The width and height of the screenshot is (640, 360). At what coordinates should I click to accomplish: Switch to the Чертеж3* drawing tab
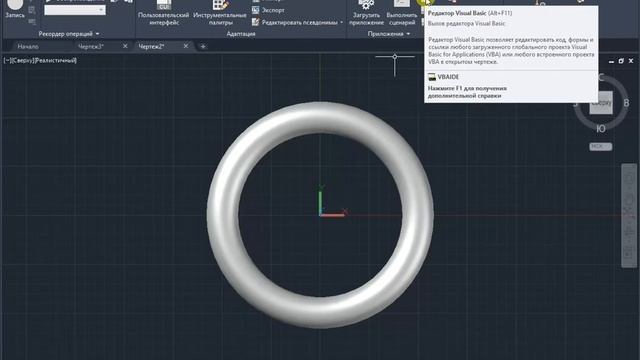pos(91,47)
